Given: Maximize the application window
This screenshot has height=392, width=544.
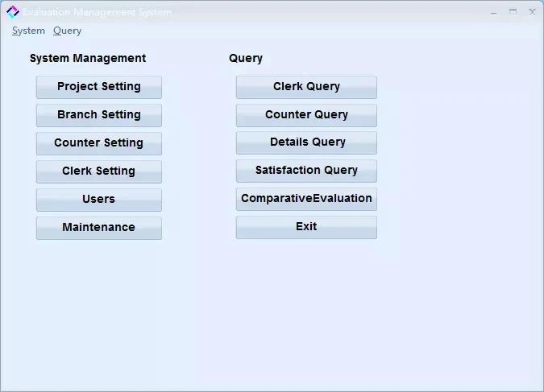Looking at the screenshot, I should coord(513,12).
